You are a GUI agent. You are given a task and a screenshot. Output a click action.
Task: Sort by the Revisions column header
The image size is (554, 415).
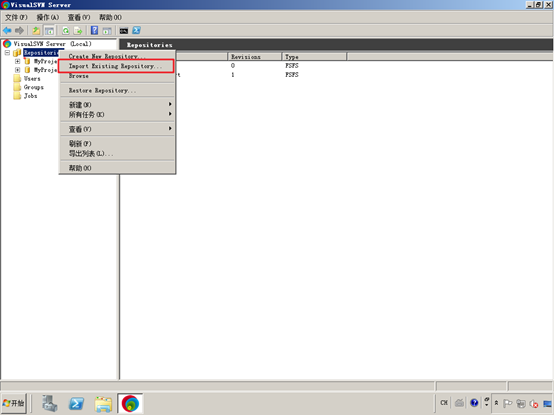(x=255, y=57)
